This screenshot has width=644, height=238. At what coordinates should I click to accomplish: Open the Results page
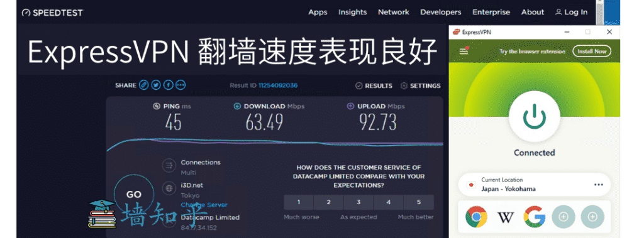tap(374, 86)
